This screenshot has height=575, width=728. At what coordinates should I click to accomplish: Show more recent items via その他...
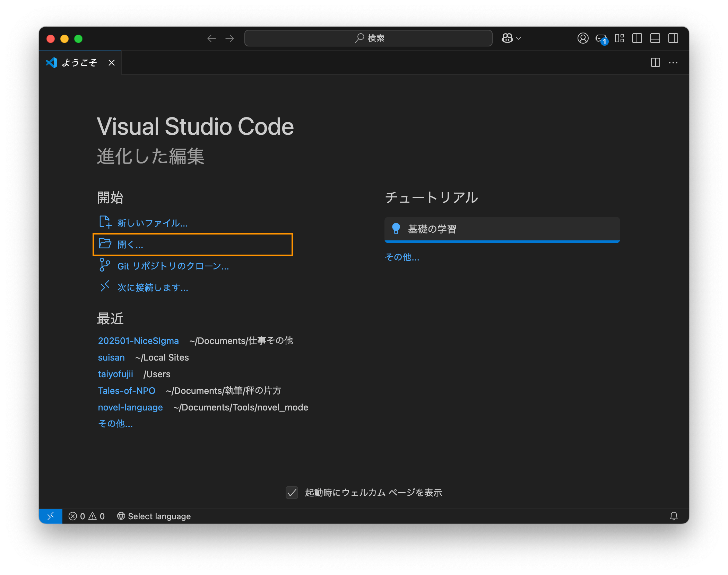[x=115, y=424]
